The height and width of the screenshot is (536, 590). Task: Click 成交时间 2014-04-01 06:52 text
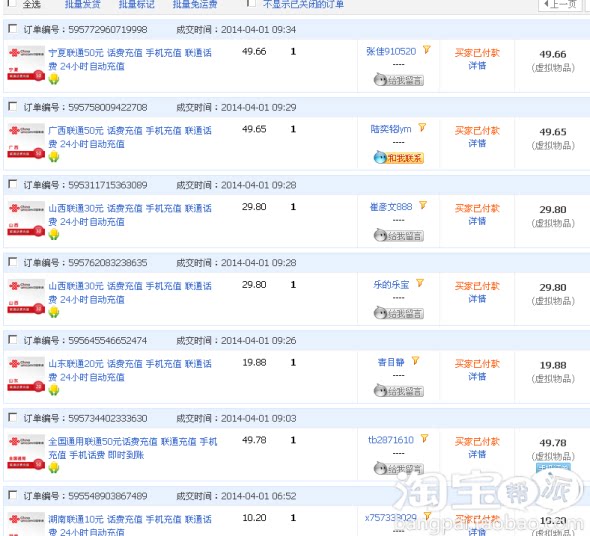tap(236, 496)
